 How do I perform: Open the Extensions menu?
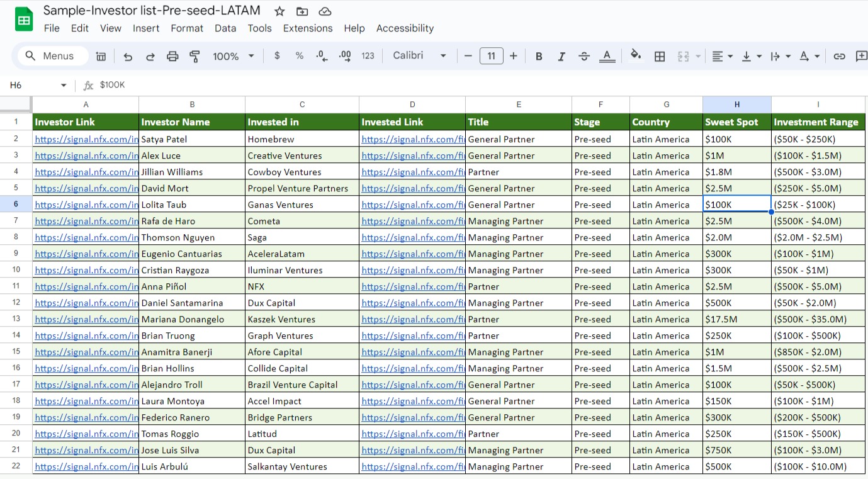pyautogui.click(x=308, y=28)
